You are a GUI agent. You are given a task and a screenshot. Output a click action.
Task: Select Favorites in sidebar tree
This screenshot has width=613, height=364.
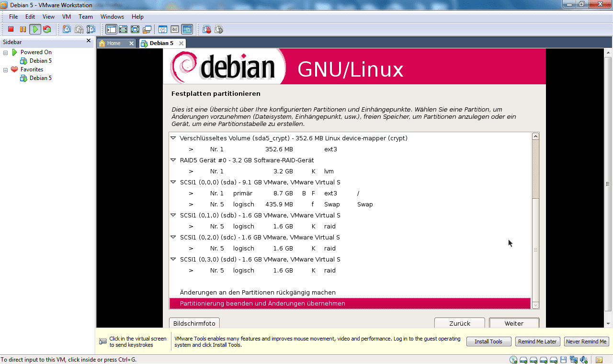click(x=32, y=69)
